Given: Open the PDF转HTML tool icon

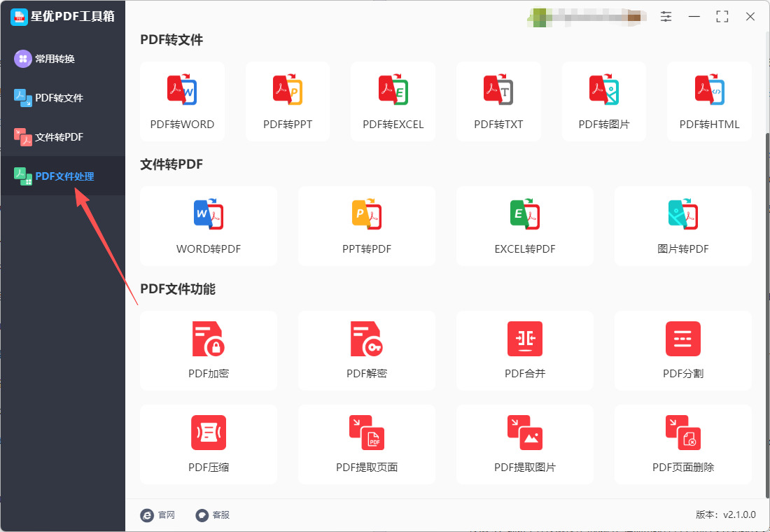Looking at the screenshot, I should tap(710, 90).
